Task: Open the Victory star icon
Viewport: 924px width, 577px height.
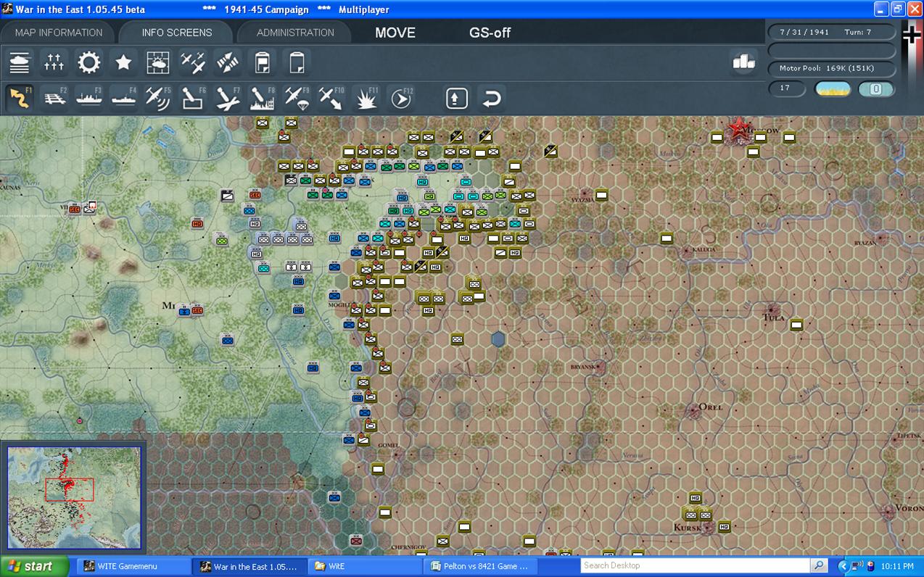Action: 123,63
